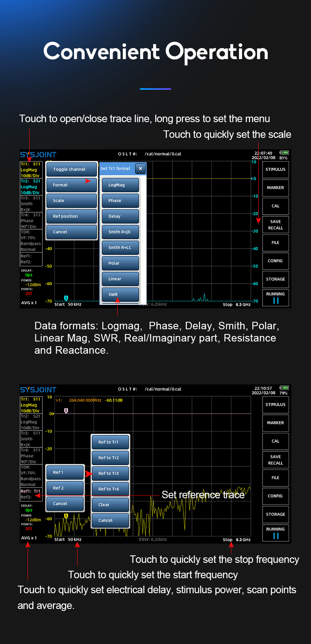Open the Scale option in trace menu
Screen dimensions: 311x644
pos(71,200)
